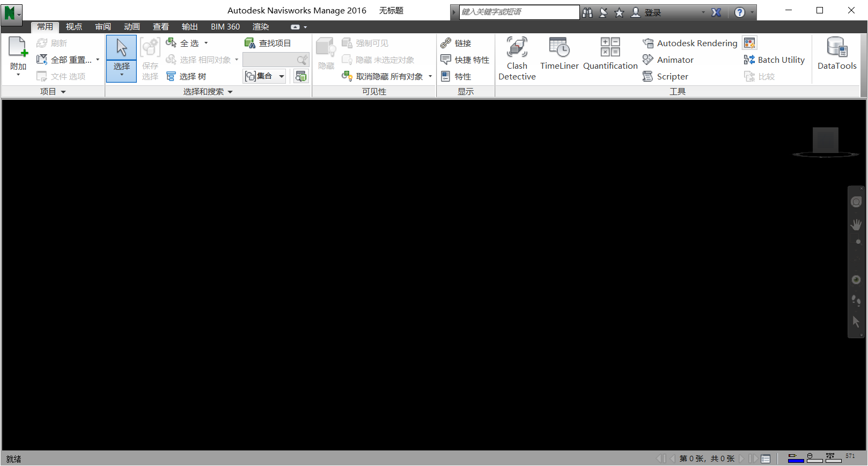The height and width of the screenshot is (466, 868).
Task: Open the TimeLiner tool
Action: (x=559, y=54)
